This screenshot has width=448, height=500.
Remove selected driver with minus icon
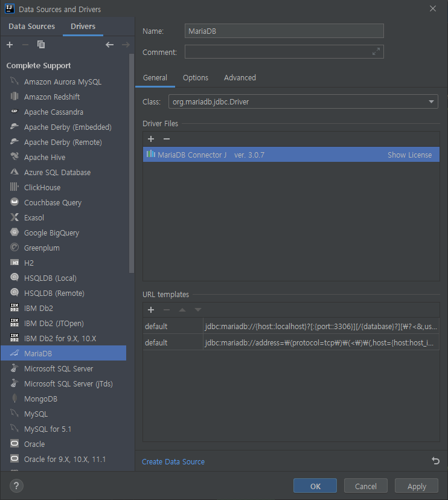point(25,45)
